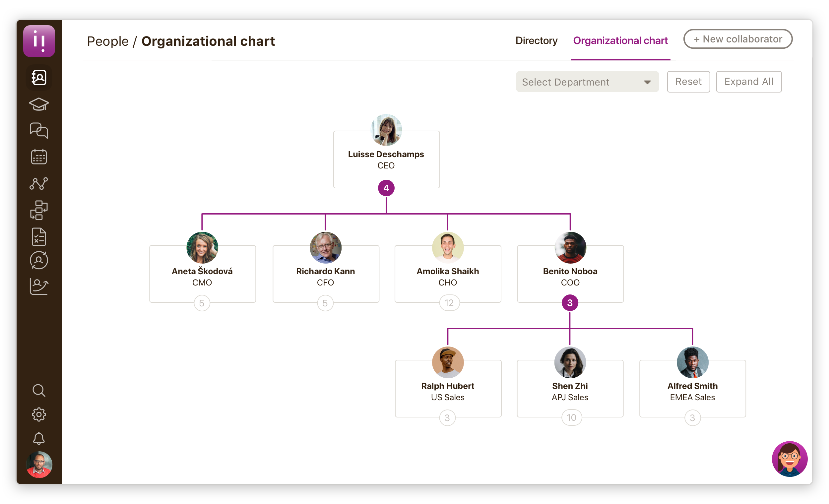Screen dimensions: 829x504
Task: Select the Organizational chart tab
Action: 620,41
